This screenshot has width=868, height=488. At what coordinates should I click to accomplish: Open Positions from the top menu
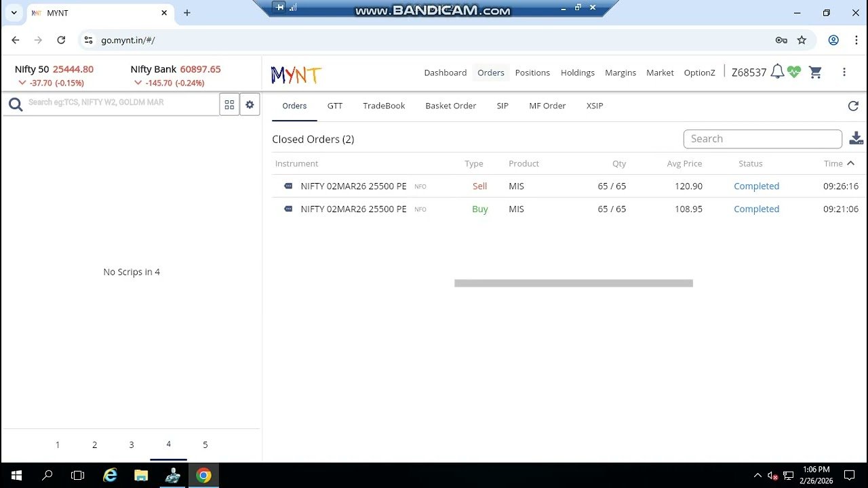(x=532, y=73)
